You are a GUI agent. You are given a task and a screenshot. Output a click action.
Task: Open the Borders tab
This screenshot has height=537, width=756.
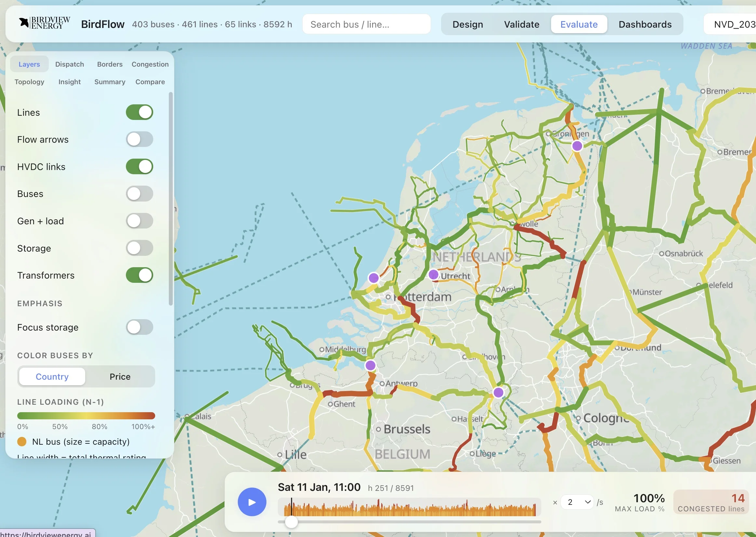click(x=110, y=64)
